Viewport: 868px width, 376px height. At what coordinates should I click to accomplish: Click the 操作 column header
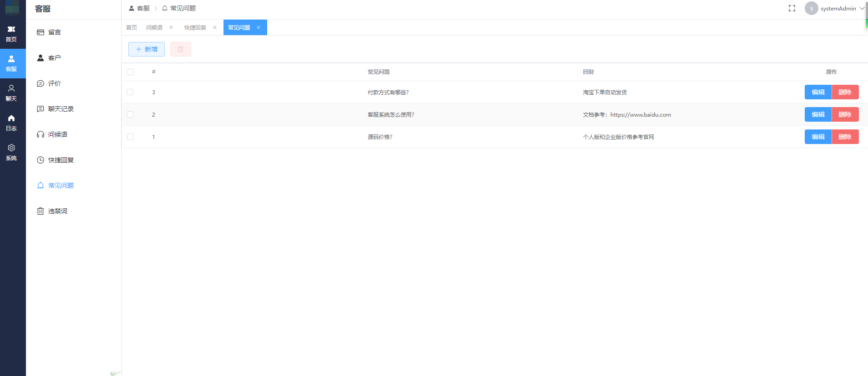[x=832, y=72]
